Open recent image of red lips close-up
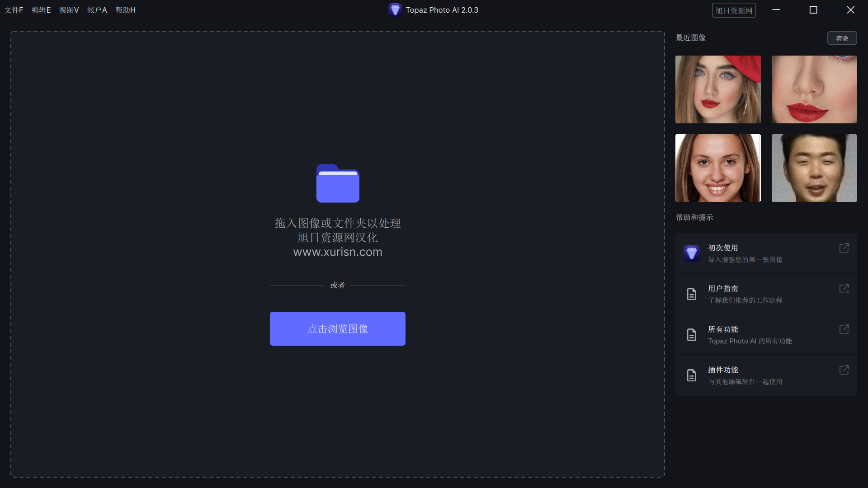This screenshot has height=488, width=868. [814, 89]
